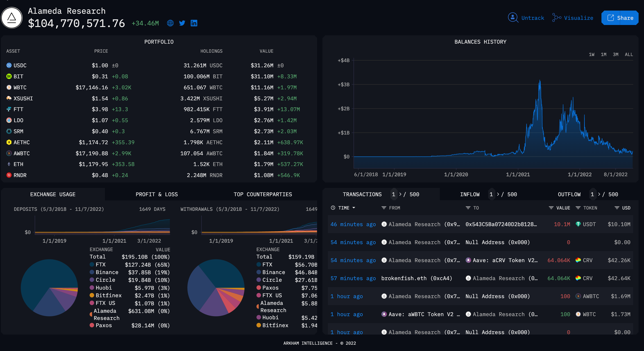The height and width of the screenshot is (351, 644).
Task: Select the ALL balance history range
Action: tap(629, 54)
